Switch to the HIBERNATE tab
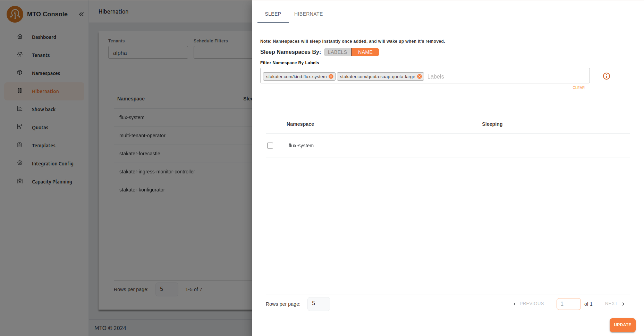 click(x=308, y=14)
